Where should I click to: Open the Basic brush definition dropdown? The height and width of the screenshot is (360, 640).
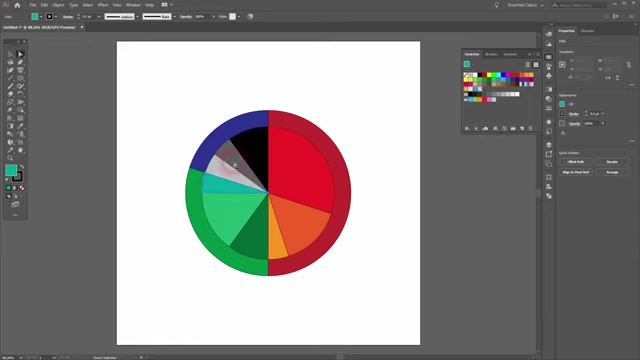tap(174, 17)
